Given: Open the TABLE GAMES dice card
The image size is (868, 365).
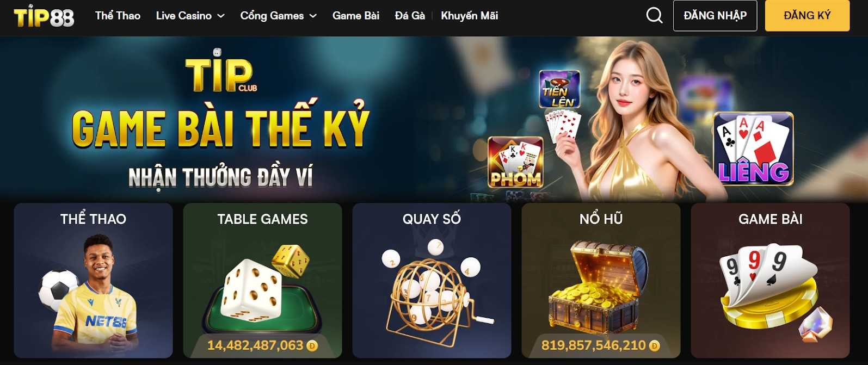Looking at the screenshot, I should tap(262, 281).
